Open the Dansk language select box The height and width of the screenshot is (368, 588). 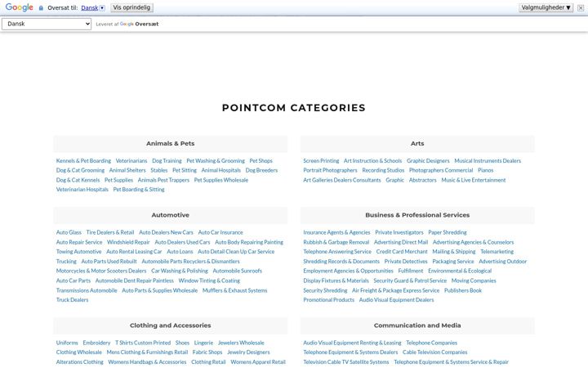point(47,24)
